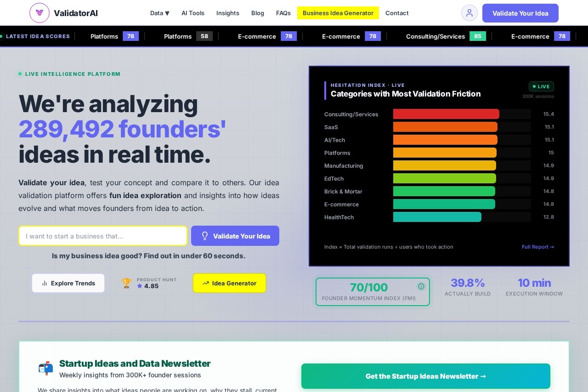Click the ValidatorAI brand name text
The height and width of the screenshot is (392, 588).
(76, 13)
